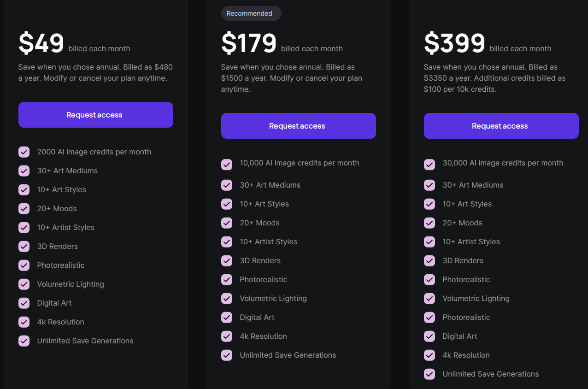Click Request access for the $179 plan
This screenshot has height=389, width=588.
pos(298,126)
